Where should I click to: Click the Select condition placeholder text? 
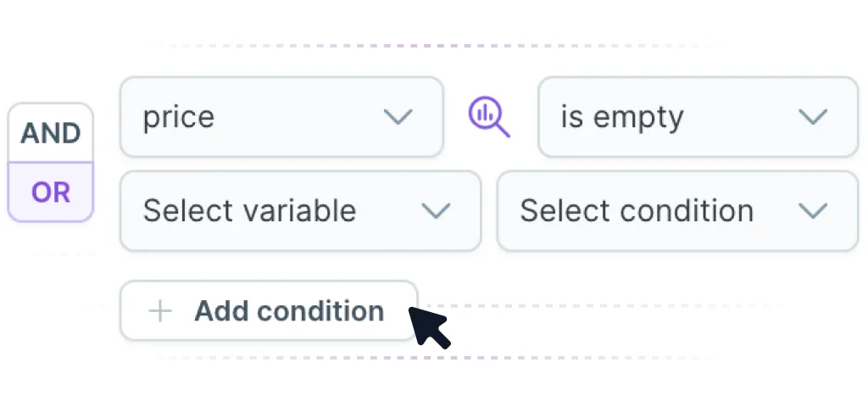click(637, 211)
